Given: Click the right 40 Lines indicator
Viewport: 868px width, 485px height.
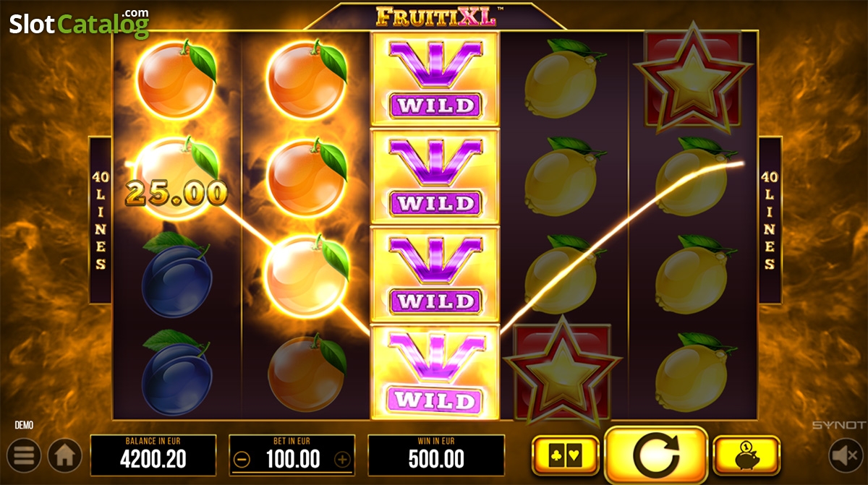Looking at the screenshot, I should (770, 220).
